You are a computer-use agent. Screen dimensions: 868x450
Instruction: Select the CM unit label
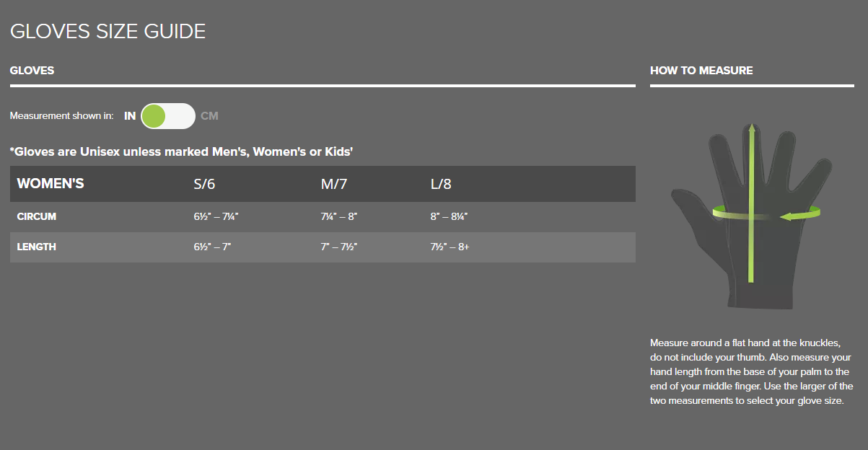point(209,116)
